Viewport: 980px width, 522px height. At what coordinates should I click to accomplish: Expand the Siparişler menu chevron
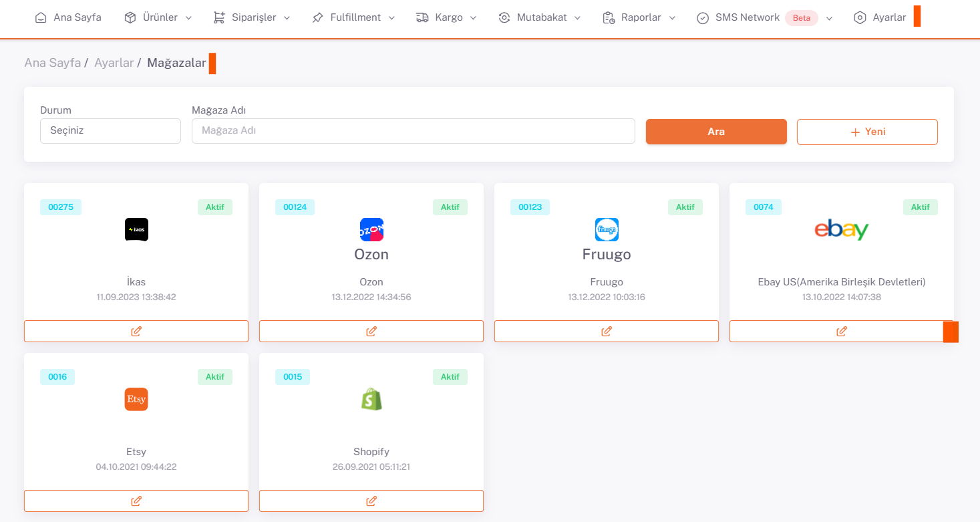pos(287,18)
